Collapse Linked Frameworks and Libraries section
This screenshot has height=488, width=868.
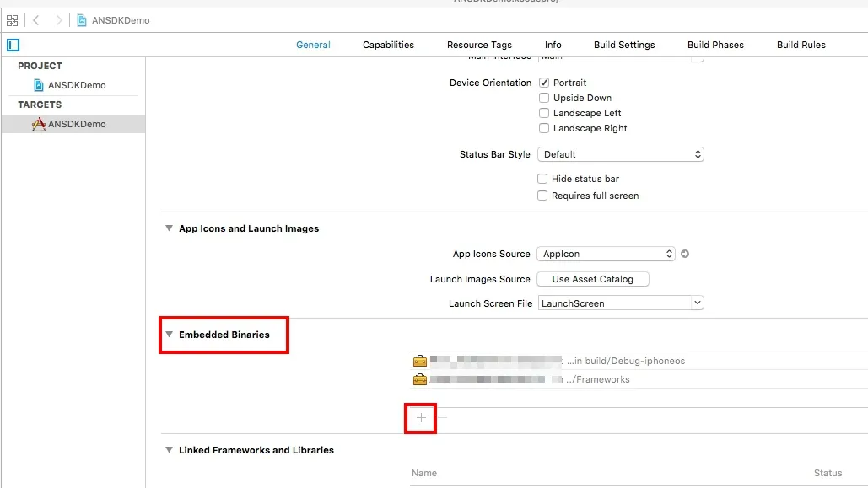click(169, 450)
